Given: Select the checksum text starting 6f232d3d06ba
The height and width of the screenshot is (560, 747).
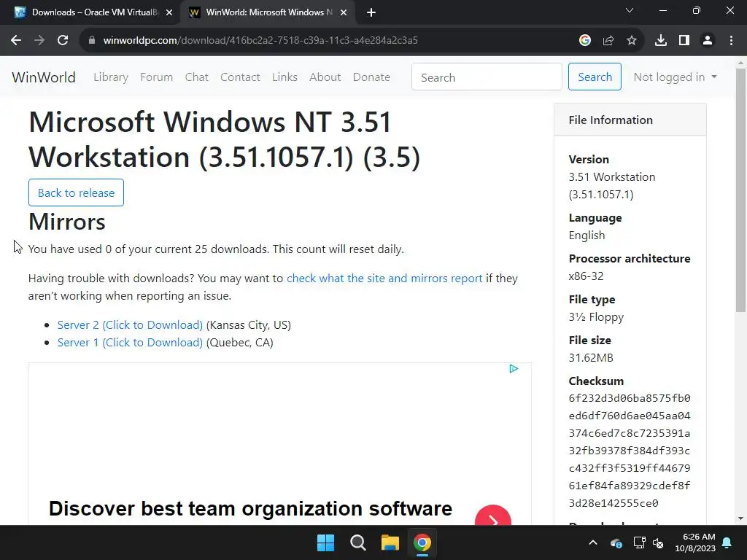Looking at the screenshot, I should 630,451.
